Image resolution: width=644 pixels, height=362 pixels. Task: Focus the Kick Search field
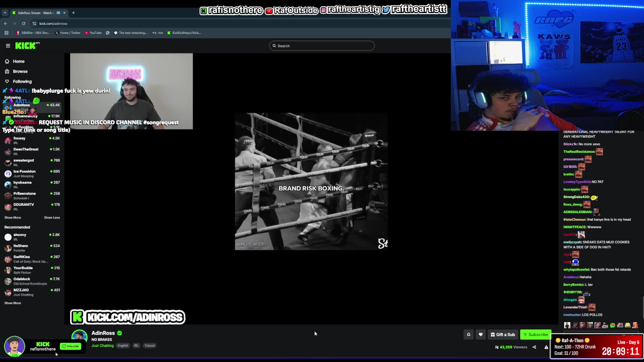322,46
